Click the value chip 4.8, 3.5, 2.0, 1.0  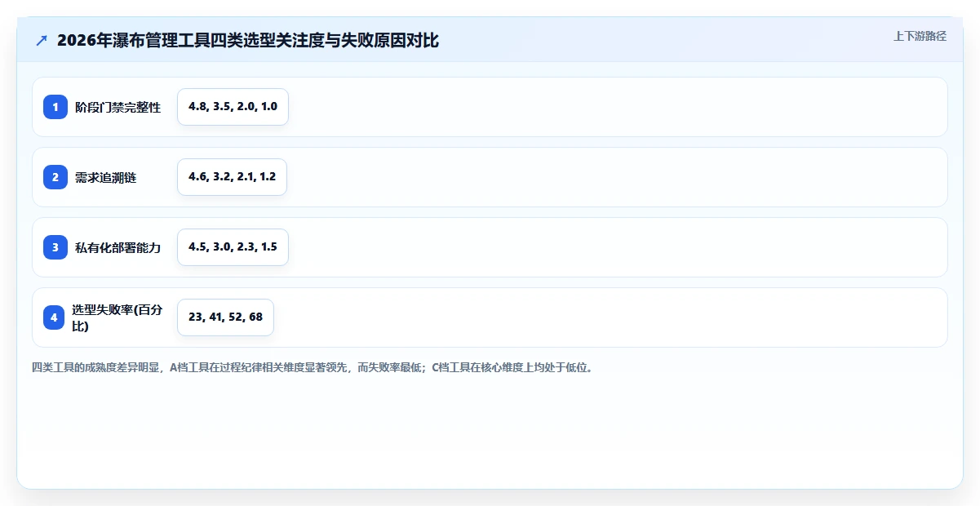click(x=233, y=107)
